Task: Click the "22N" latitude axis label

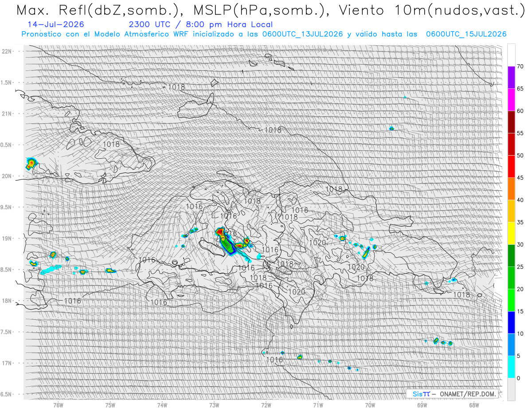Action: (x=7, y=51)
